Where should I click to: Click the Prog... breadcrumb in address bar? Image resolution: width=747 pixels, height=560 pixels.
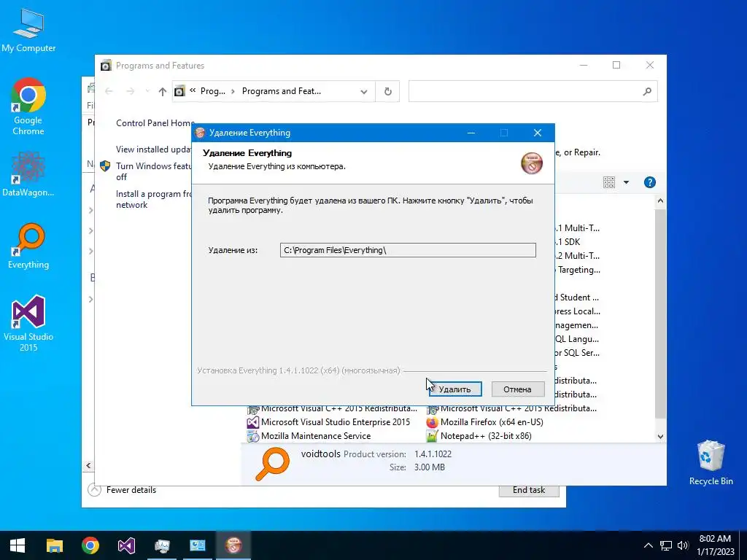(212, 91)
